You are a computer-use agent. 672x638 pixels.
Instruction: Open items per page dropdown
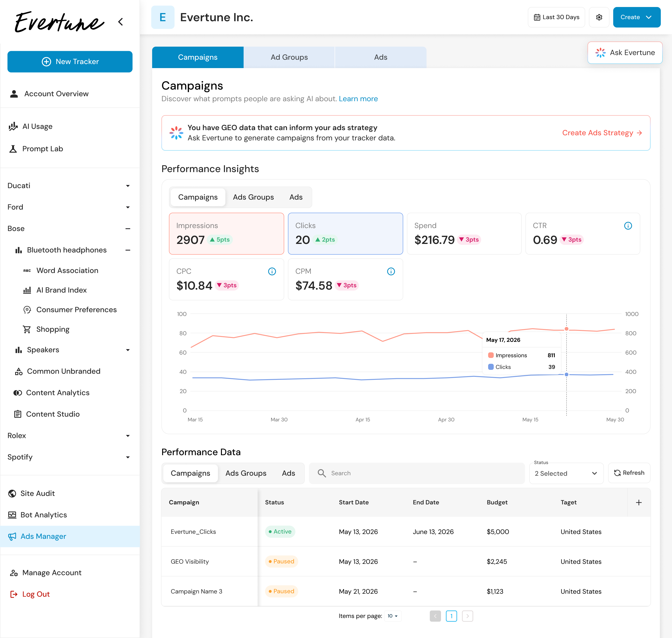click(x=393, y=616)
